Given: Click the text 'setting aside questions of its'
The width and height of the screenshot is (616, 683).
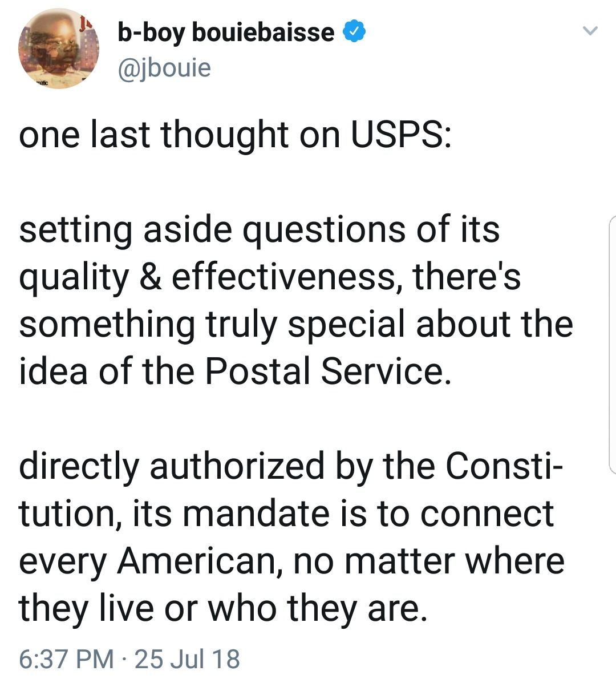Looking at the screenshot, I should pyautogui.click(x=260, y=229).
